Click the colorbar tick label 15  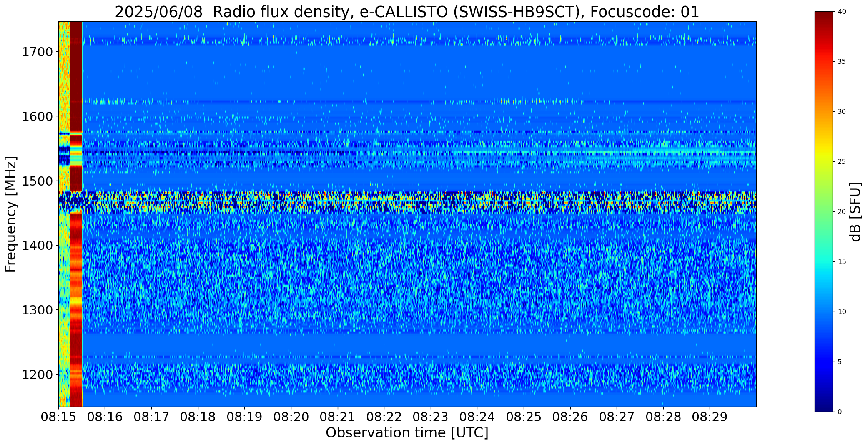pos(842,262)
